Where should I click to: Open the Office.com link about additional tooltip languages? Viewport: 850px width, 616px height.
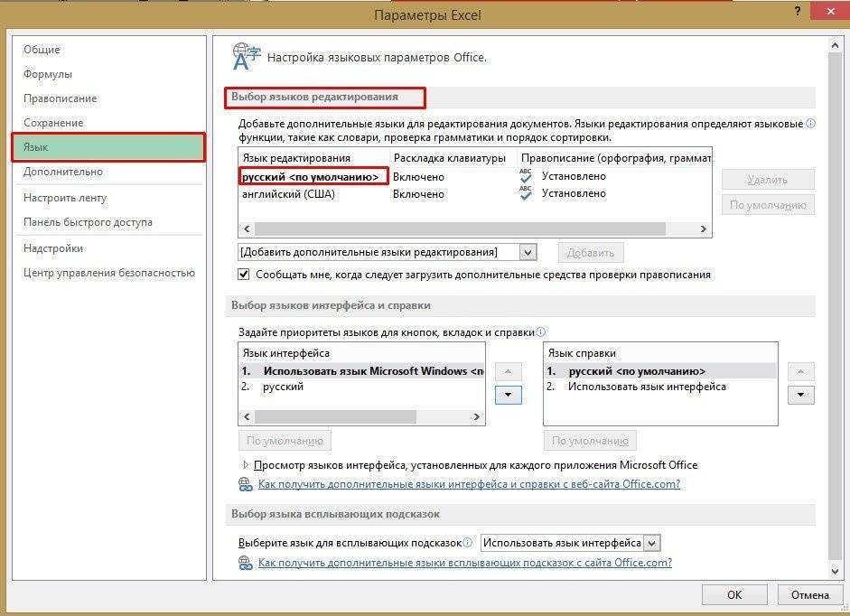tap(452, 562)
